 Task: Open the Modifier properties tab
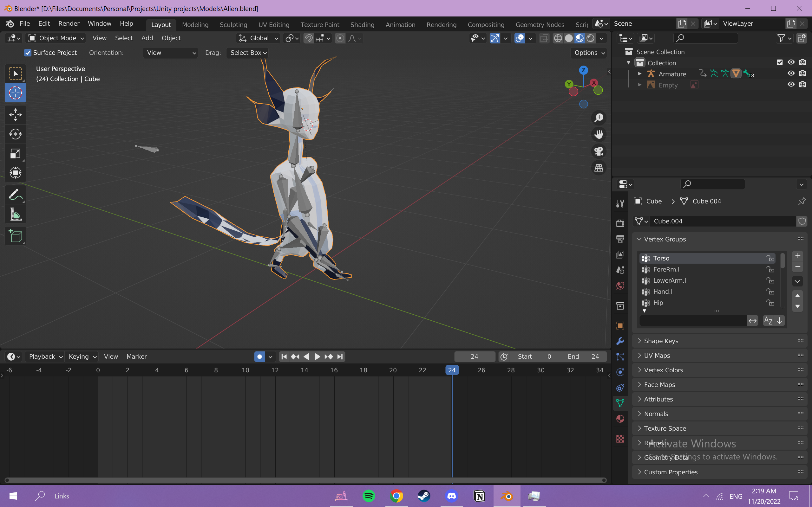(x=620, y=341)
